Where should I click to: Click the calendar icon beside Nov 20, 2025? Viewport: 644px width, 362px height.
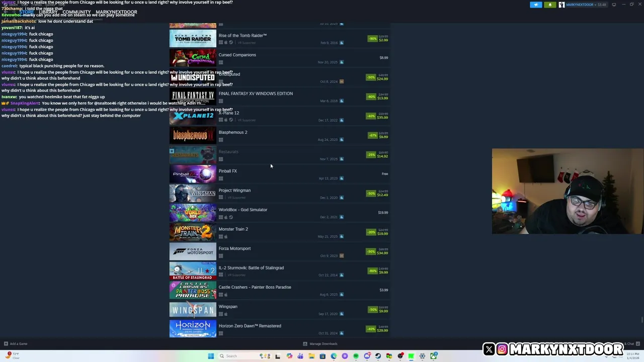[x=341, y=62]
